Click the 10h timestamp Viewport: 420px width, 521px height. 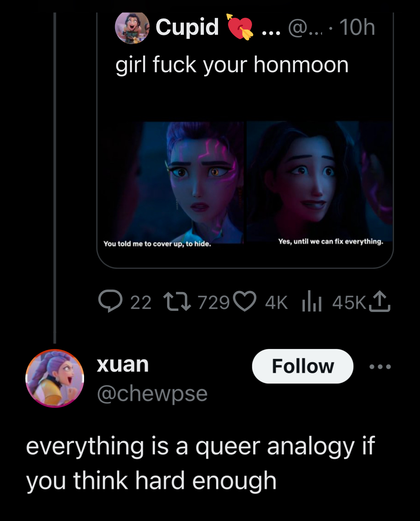tap(357, 27)
